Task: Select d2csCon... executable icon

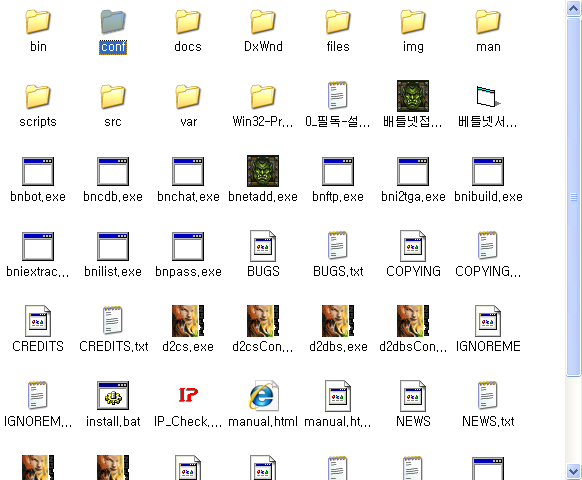Action: [x=263, y=321]
